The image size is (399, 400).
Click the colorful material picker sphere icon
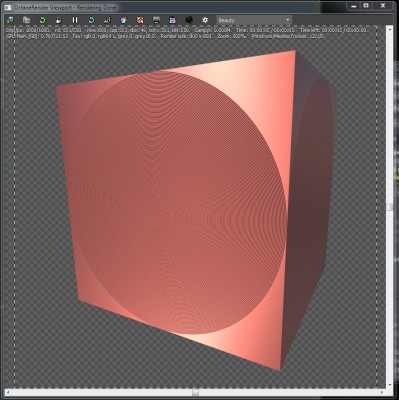(x=124, y=20)
